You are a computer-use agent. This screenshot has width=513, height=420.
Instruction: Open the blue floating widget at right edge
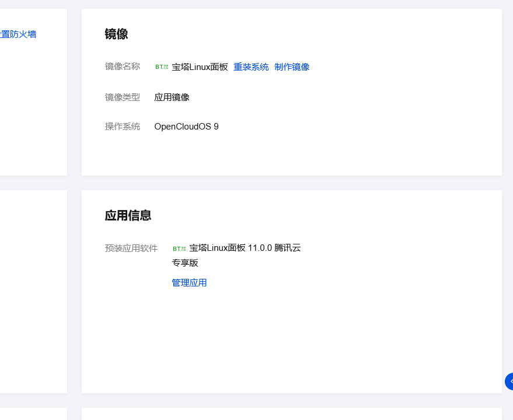[509, 381]
